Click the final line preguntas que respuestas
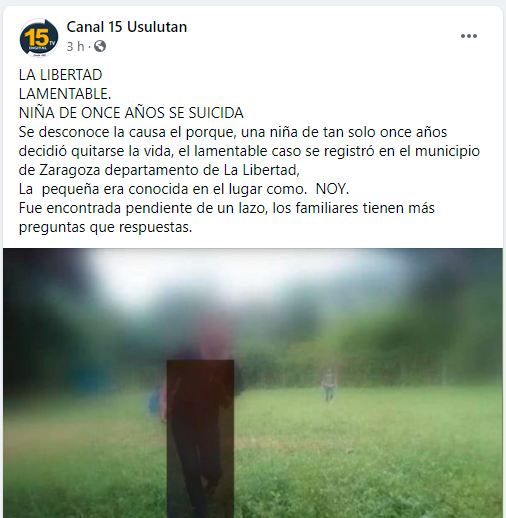 tap(105, 228)
